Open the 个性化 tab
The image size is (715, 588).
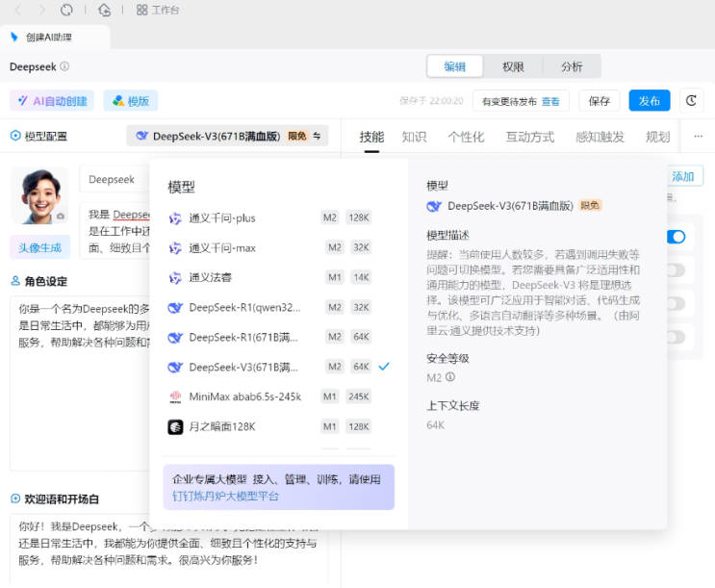[466, 137]
